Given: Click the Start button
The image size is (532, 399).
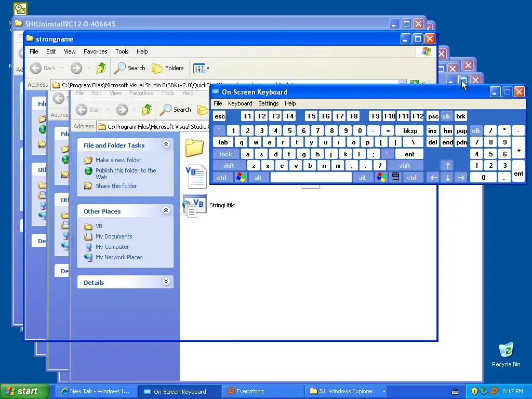Looking at the screenshot, I should tap(24, 391).
